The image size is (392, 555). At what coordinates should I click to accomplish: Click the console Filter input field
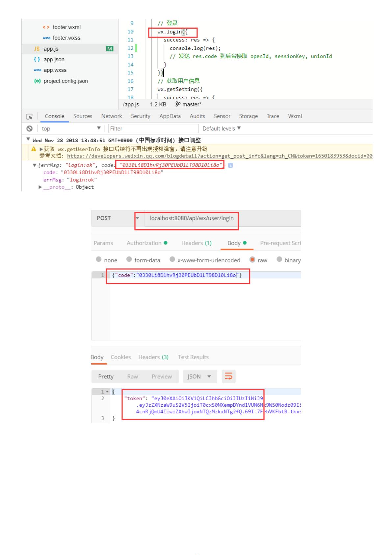click(153, 128)
